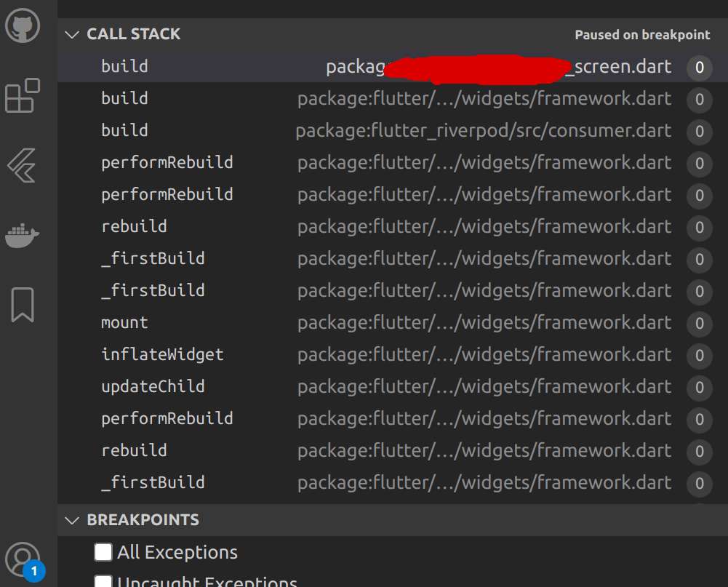This screenshot has width=728, height=587.
Task: Click the 0 badge beside the top build frame
Action: pos(699,68)
